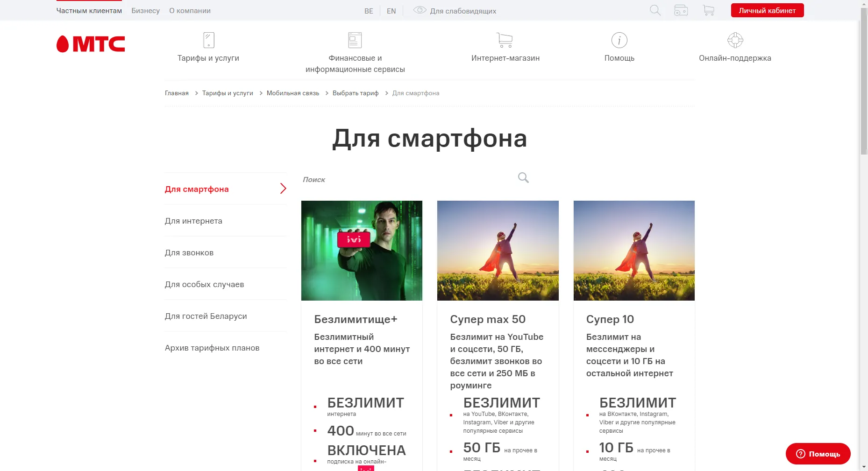The image size is (868, 471).
Task: Click "50 ГБ" in the Супер max 50 card
Action: (x=482, y=448)
